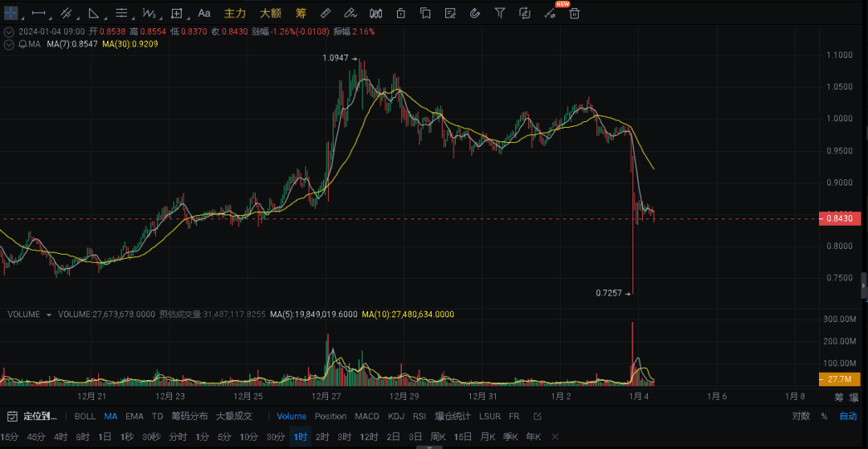
Task: Expand the right side panel arrow
Action: coord(864,286)
